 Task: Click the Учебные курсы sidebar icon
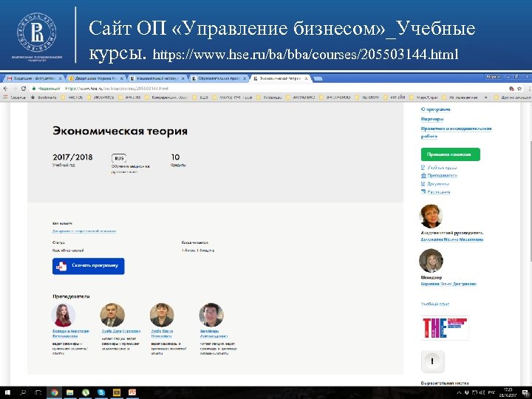(x=423, y=168)
